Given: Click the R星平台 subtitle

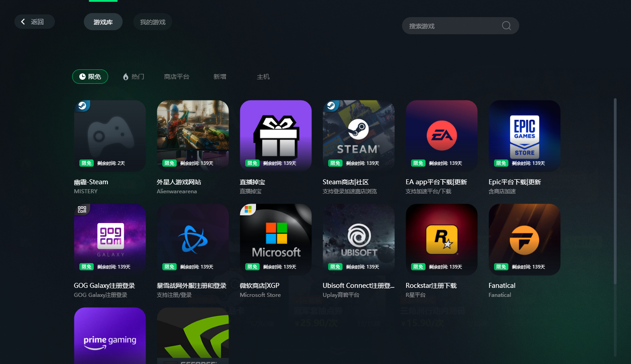Looking at the screenshot, I should (416, 295).
